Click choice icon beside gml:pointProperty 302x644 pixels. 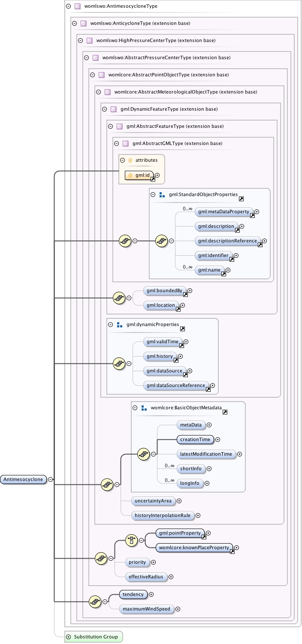point(131,541)
